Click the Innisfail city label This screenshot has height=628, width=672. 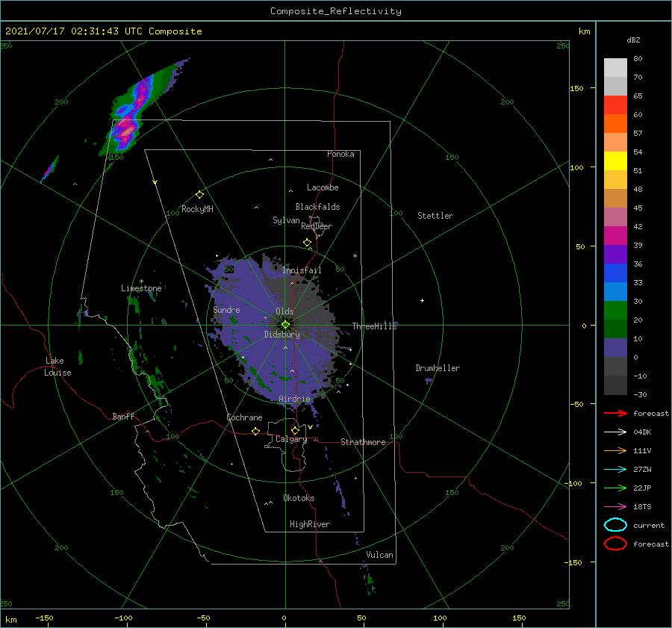pyautogui.click(x=302, y=270)
